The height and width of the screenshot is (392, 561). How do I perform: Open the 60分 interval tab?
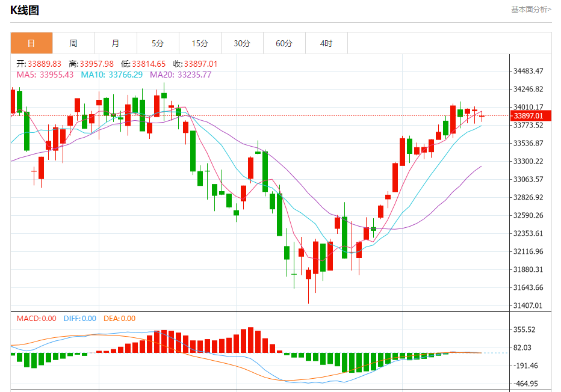[285, 43]
